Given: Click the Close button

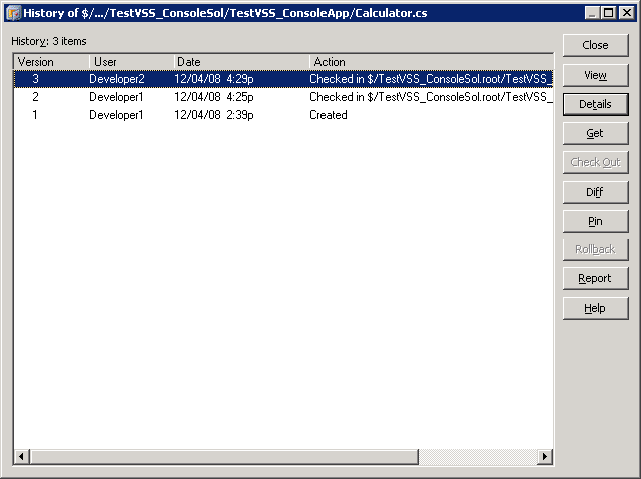Looking at the screenshot, I should 595,45.
